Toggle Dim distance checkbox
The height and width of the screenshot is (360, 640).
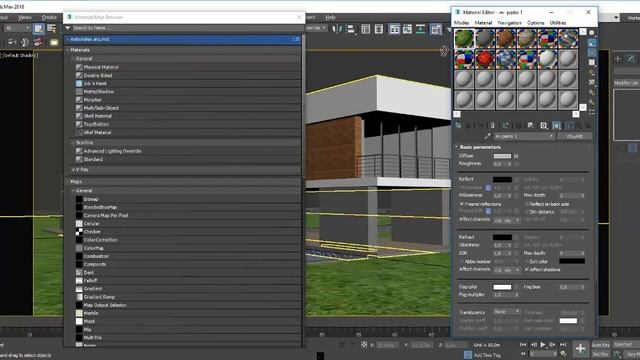(527, 212)
